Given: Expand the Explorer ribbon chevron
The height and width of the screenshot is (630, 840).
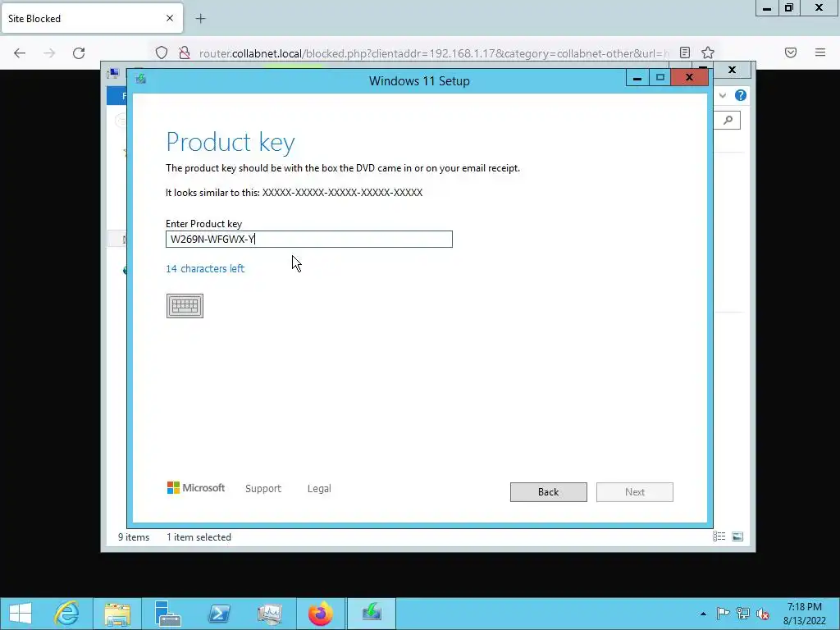Looking at the screenshot, I should [723, 95].
